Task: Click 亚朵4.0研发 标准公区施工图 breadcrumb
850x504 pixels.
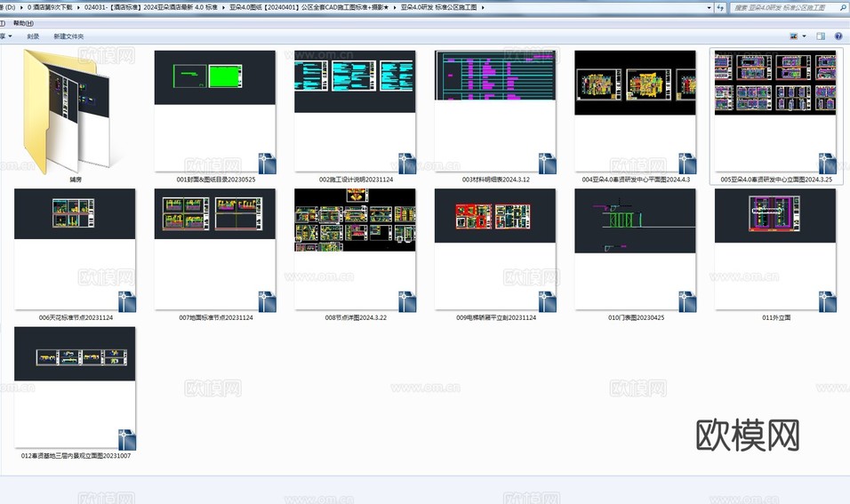Action: pyautogui.click(x=439, y=8)
